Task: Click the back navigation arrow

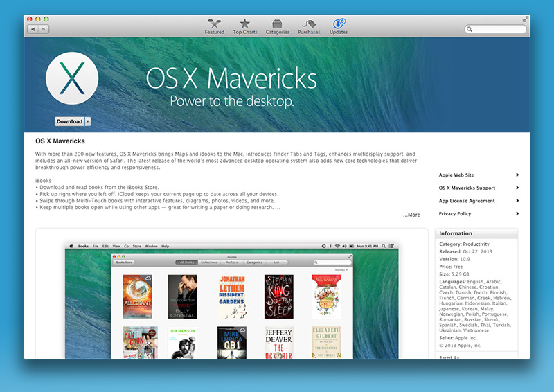Action: point(33,30)
